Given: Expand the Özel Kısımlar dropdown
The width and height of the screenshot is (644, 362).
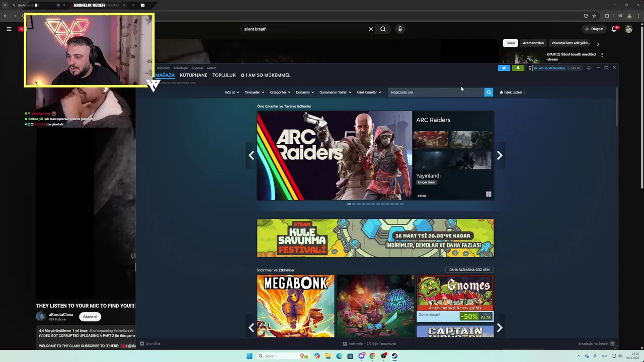Looking at the screenshot, I should tap(369, 93).
